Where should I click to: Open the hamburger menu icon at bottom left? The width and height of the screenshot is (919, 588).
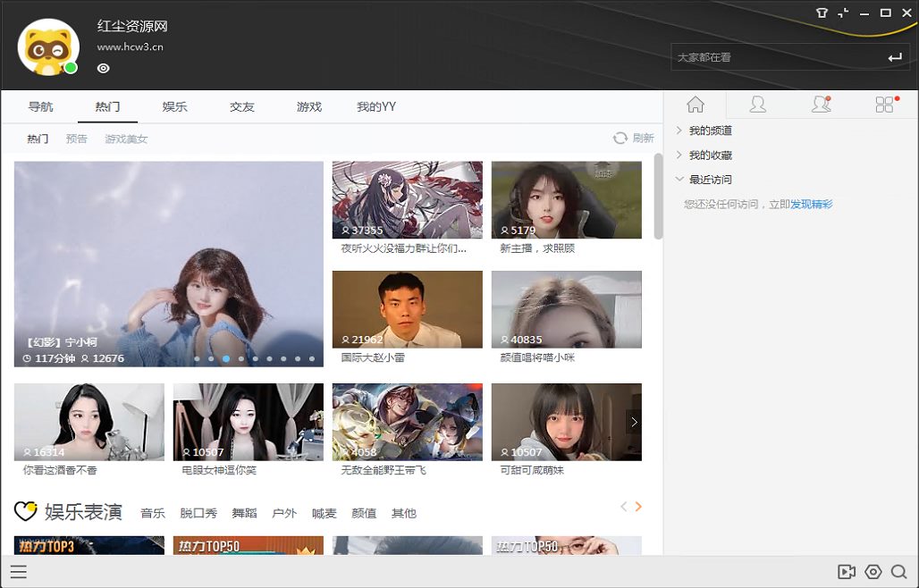tap(19, 572)
